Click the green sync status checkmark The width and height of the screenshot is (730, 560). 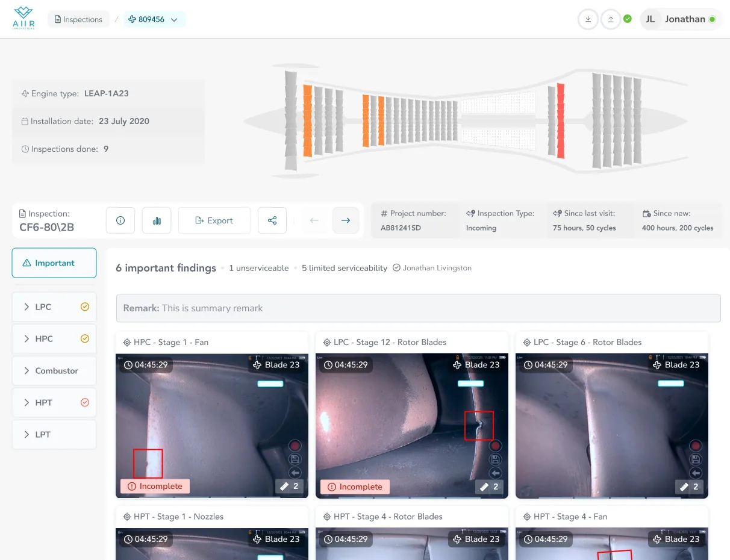tap(628, 19)
